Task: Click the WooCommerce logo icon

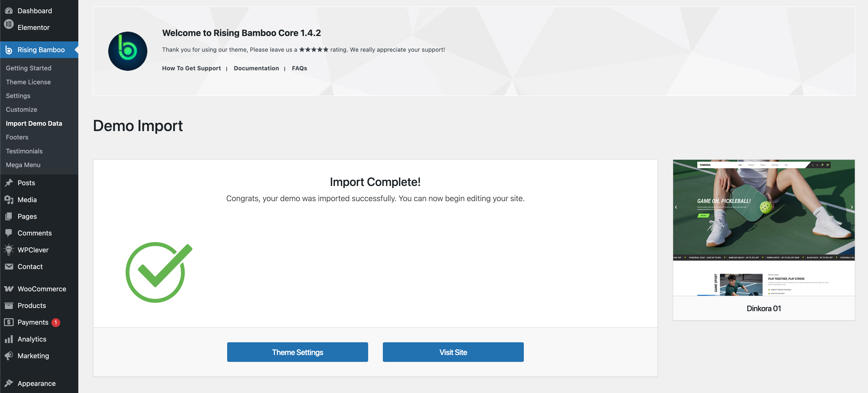Action: pyautogui.click(x=9, y=289)
